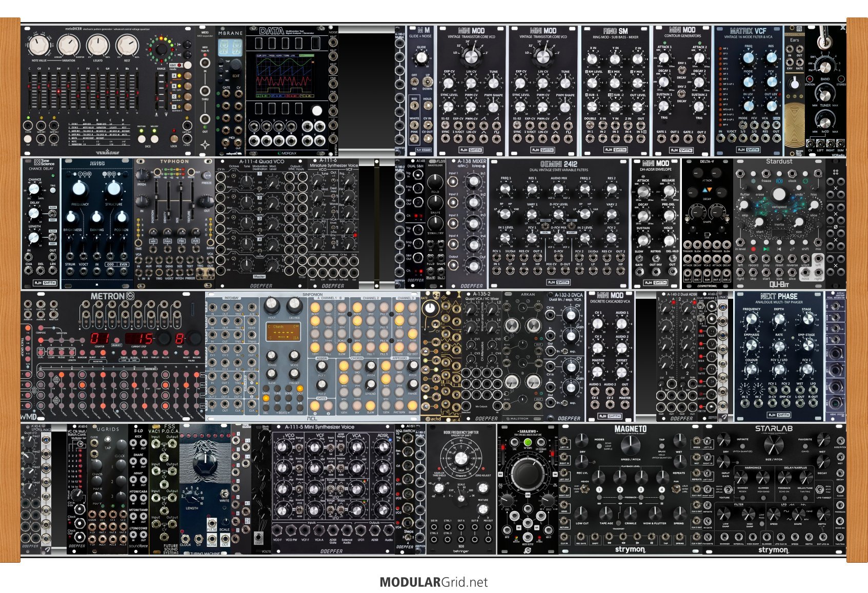Click the Matrix VCF RES knob
Screen dimensions: 868x593
772,57
